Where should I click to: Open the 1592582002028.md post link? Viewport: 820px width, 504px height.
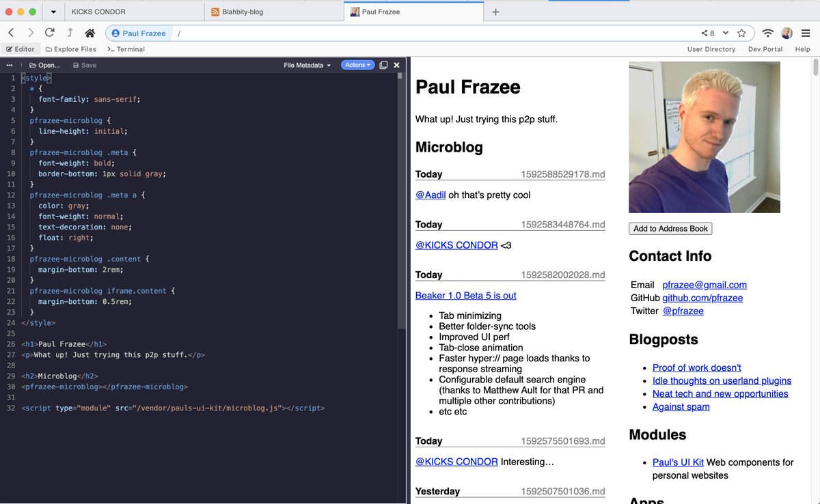(563, 275)
